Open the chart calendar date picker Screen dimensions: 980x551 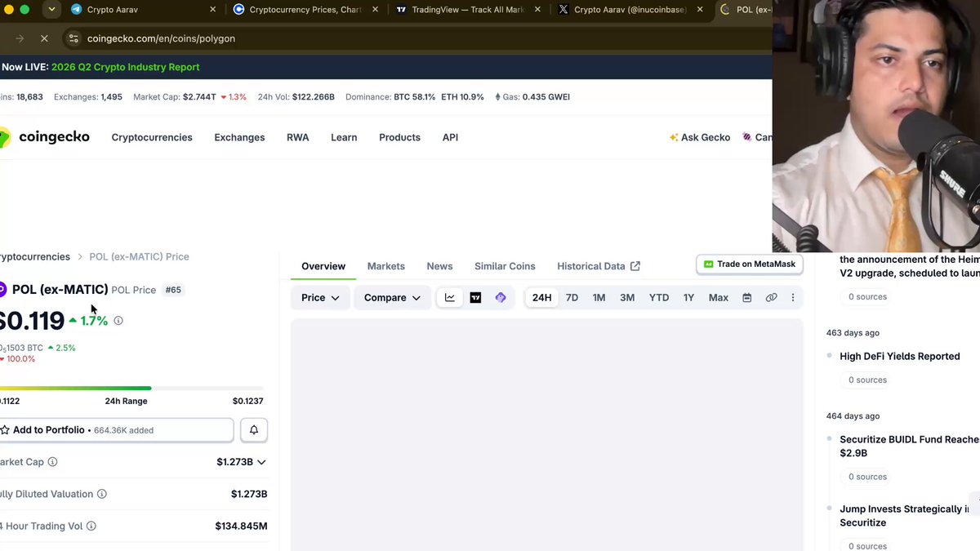(746, 298)
